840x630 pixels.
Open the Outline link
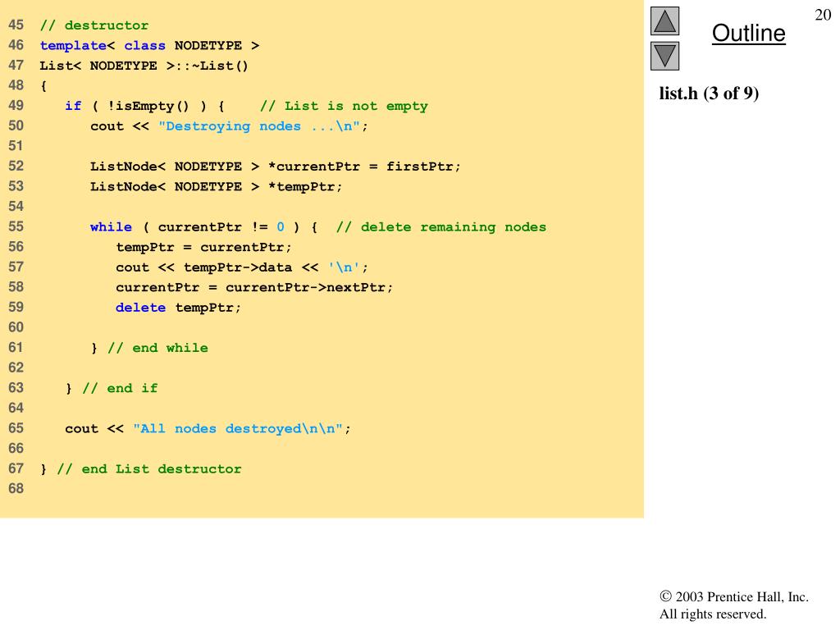(x=748, y=33)
